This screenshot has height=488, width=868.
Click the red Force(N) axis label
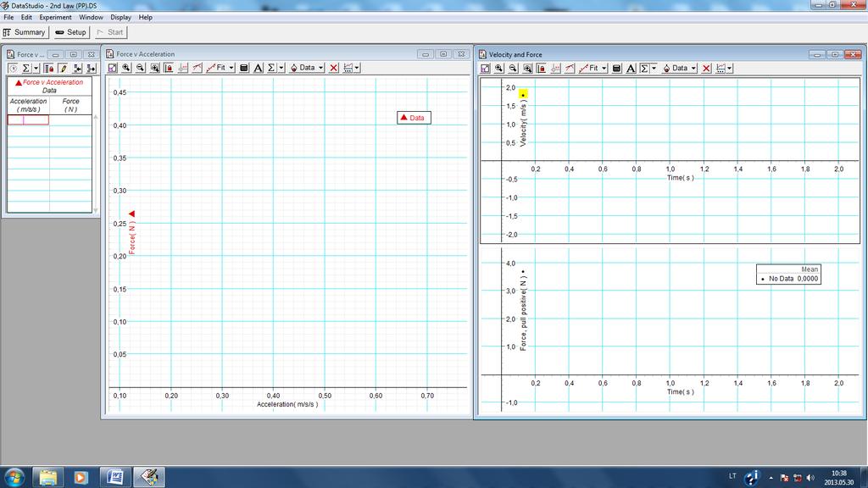tap(131, 237)
